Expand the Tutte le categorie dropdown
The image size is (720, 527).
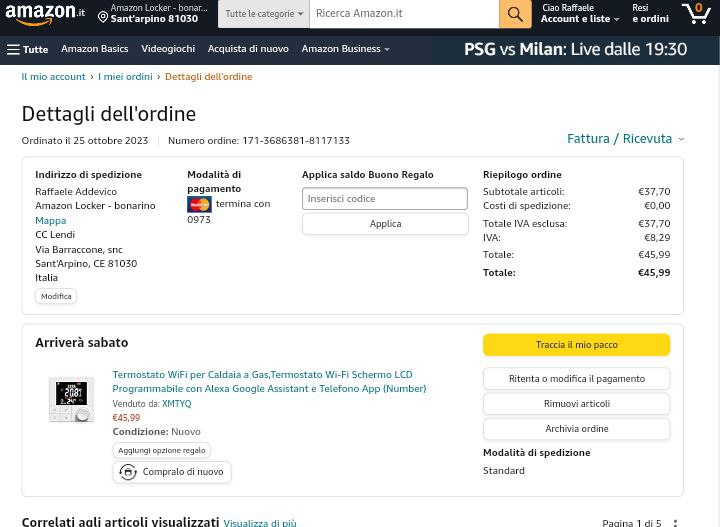(264, 14)
